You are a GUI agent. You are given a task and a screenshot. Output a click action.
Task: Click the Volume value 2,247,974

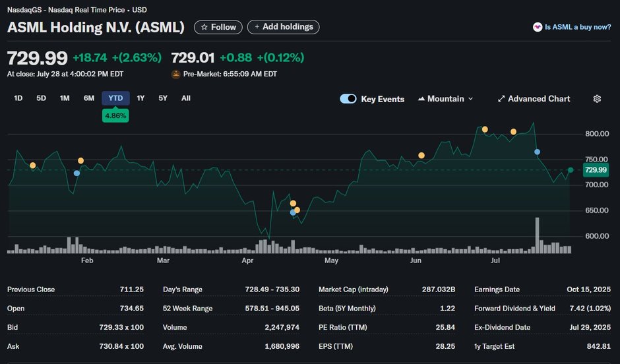click(282, 327)
